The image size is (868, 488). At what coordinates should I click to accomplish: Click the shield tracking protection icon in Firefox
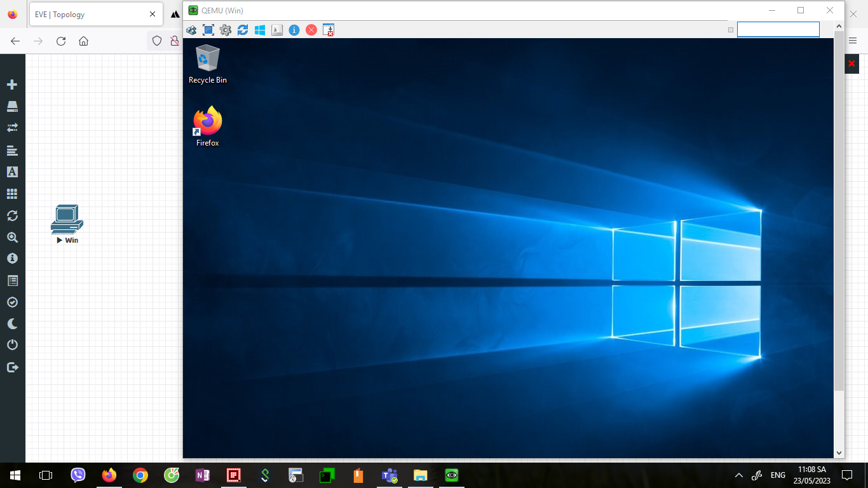tap(157, 41)
